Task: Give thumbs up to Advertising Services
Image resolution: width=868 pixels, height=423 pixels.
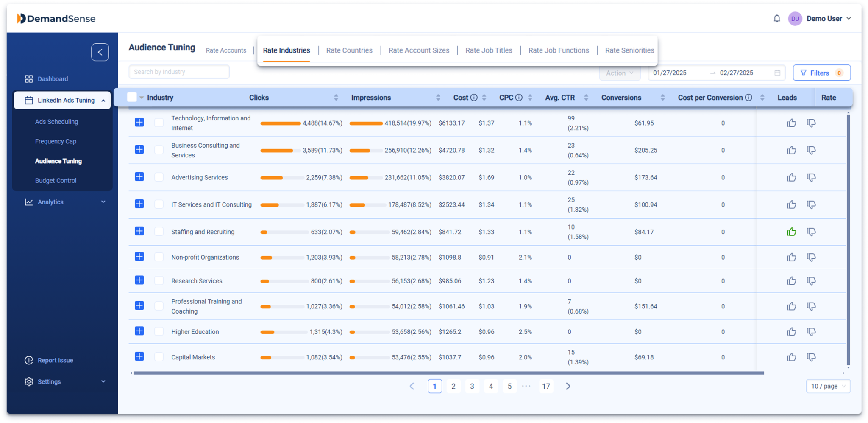Action: pos(792,177)
